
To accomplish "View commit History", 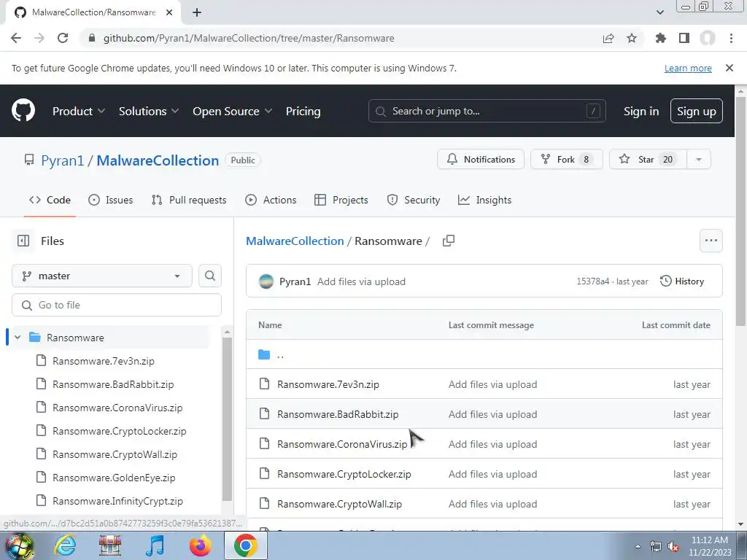I will 682,281.
